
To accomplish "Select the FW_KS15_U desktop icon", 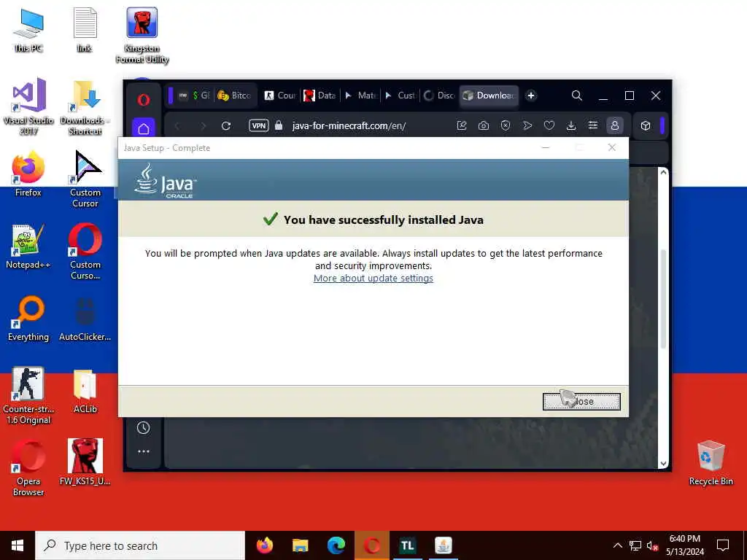I will (x=85, y=462).
